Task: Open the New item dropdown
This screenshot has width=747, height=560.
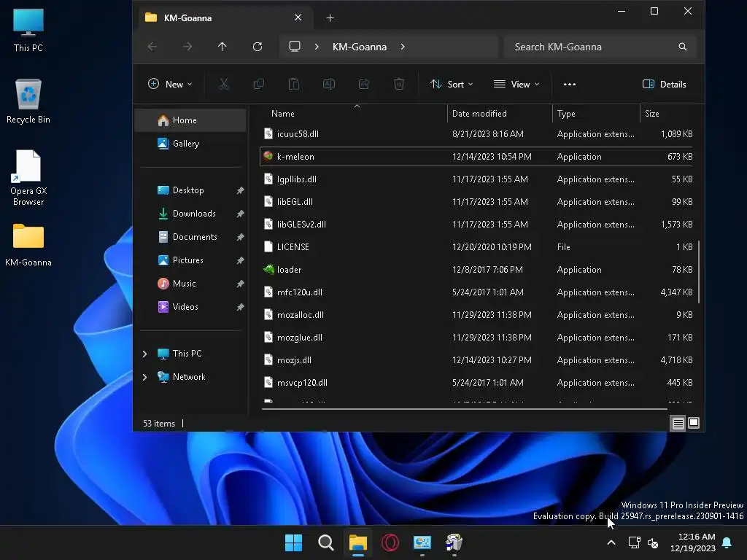Action: click(170, 85)
